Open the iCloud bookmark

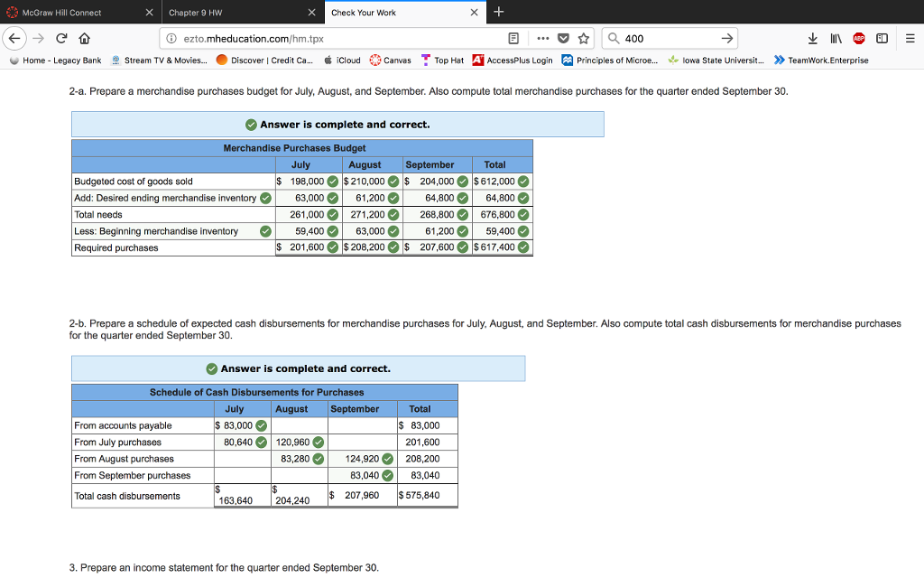click(343, 60)
